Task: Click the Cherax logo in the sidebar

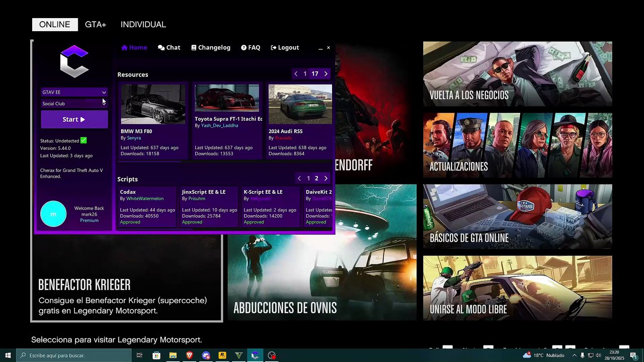Action: [74, 61]
